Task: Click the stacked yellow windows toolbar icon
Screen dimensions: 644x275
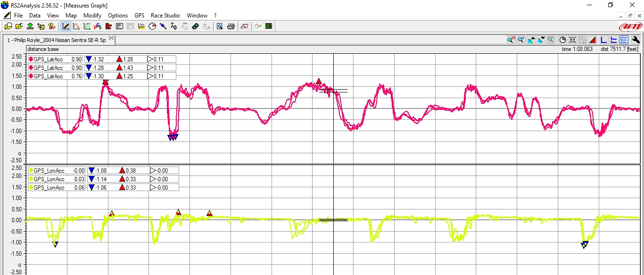Action: (8, 26)
